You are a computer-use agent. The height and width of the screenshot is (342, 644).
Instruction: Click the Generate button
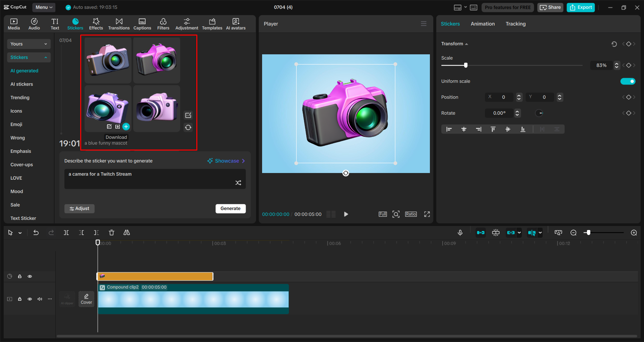tap(231, 209)
